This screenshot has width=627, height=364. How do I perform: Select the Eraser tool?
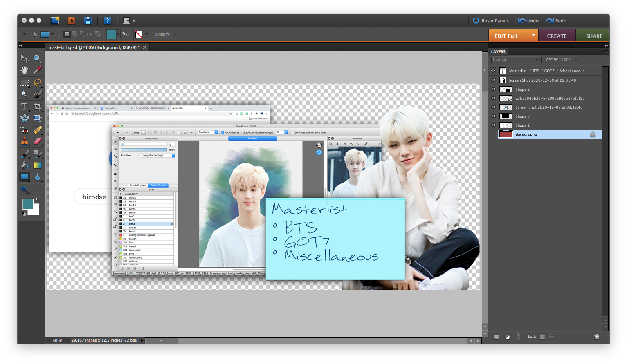click(x=37, y=142)
